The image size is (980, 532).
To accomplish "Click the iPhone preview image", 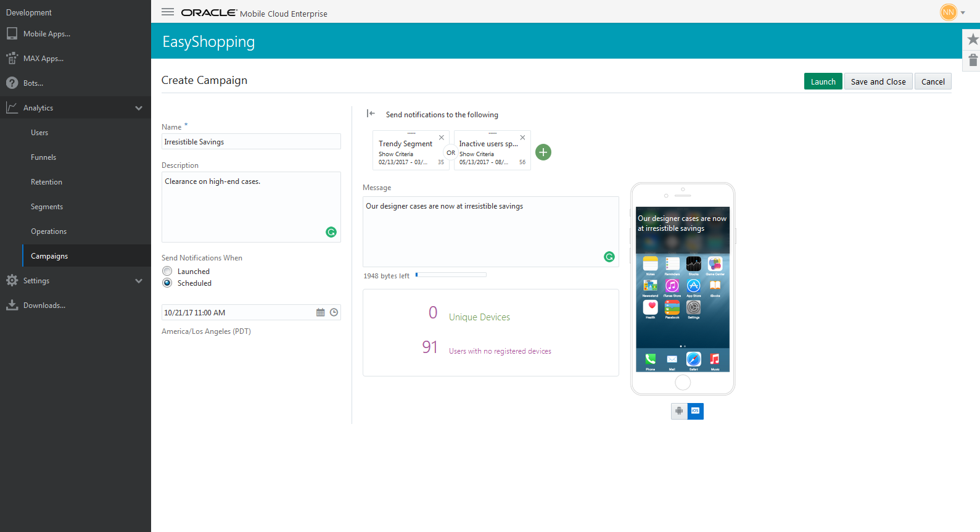I will click(683, 289).
